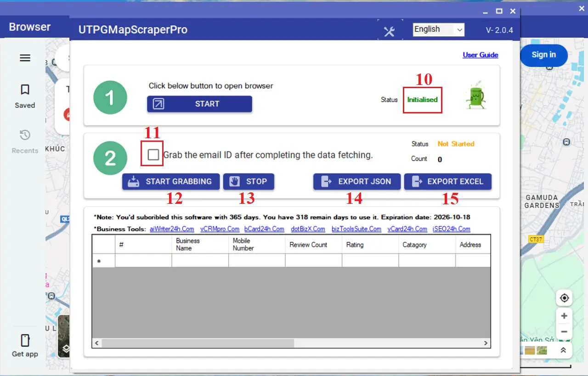Open the English language dropdown
588x376 pixels.
pyautogui.click(x=438, y=30)
